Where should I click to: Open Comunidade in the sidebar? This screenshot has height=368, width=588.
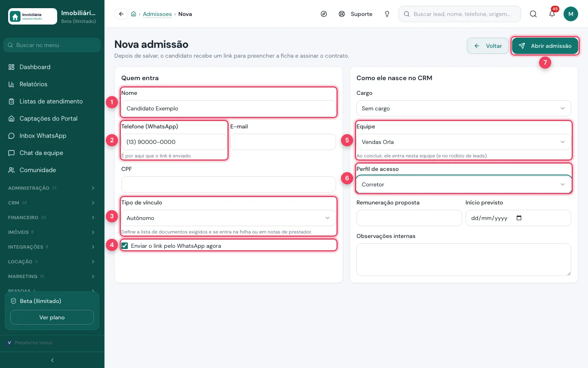(52, 170)
